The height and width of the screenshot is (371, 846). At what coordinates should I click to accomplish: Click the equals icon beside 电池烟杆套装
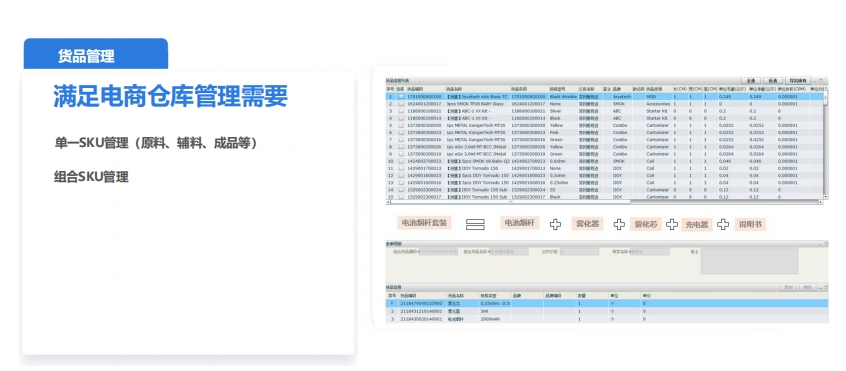[x=475, y=224]
